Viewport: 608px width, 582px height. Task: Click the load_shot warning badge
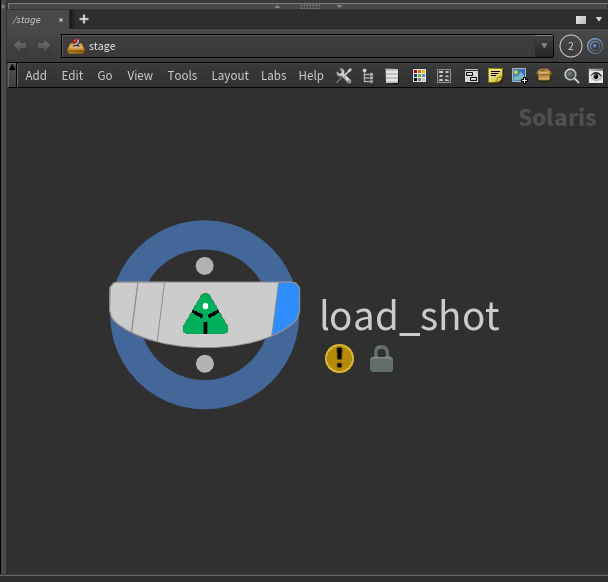[x=339, y=358]
